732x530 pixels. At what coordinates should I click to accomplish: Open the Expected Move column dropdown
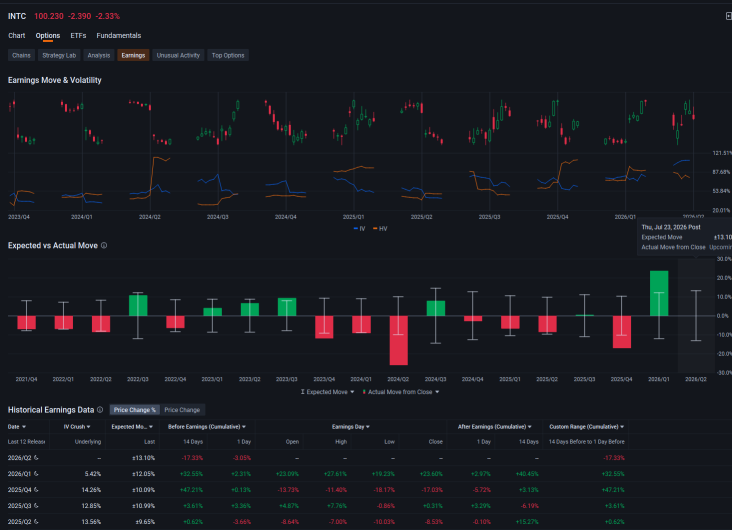(132, 427)
